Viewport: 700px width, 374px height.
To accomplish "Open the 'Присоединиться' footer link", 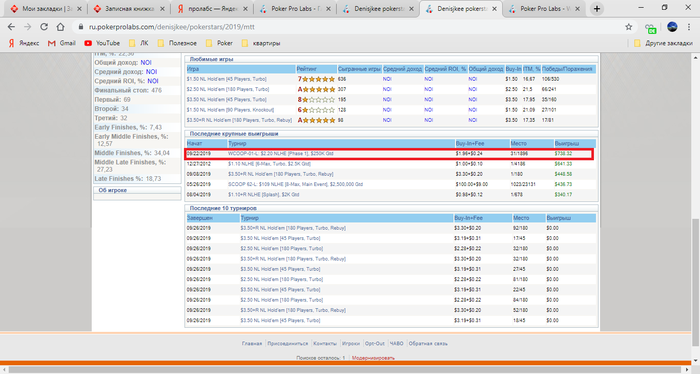I will pos(288,344).
